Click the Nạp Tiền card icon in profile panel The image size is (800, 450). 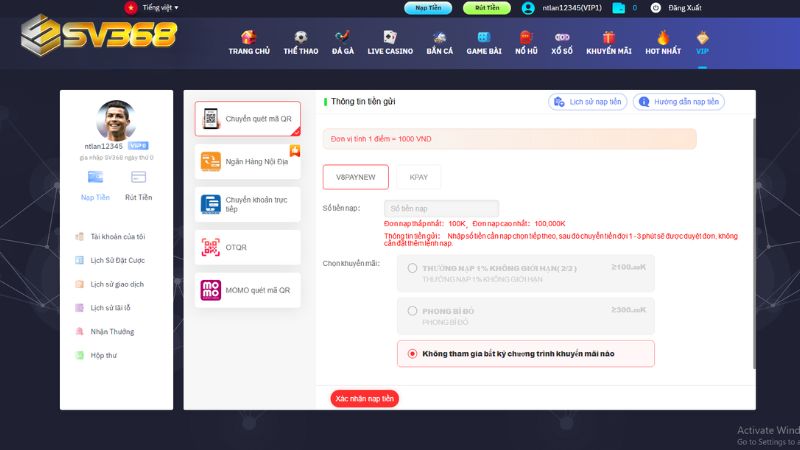click(95, 177)
